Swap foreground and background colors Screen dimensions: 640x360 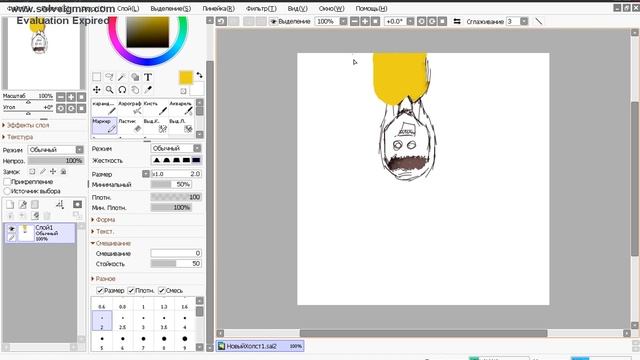pyautogui.click(x=199, y=75)
